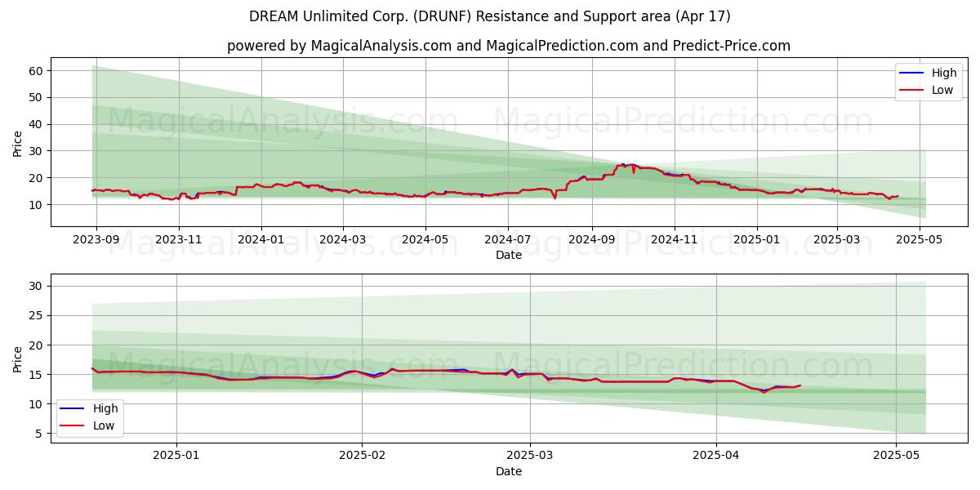Screen dimensions: 980x490
Task: Click the '25' y-axis value on the bottom chart
Action: (x=36, y=315)
